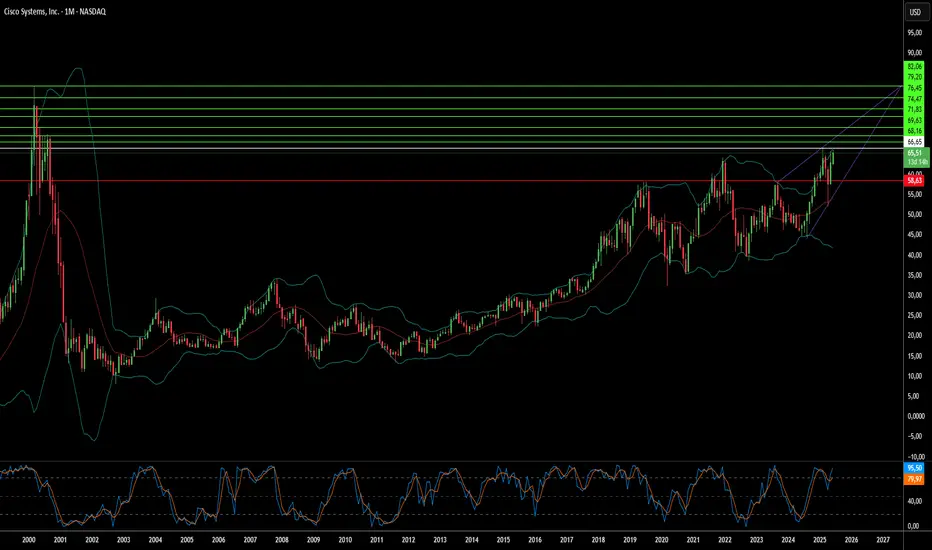Screen dimensions: 932x550
Task: Select the red horizontal support line
Action: [x=452, y=180]
